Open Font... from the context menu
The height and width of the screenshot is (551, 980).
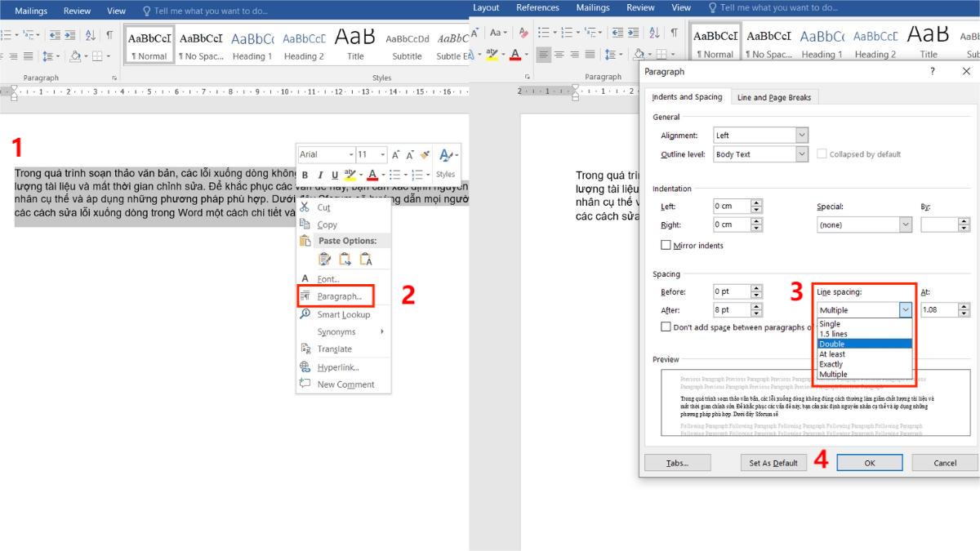coord(328,279)
